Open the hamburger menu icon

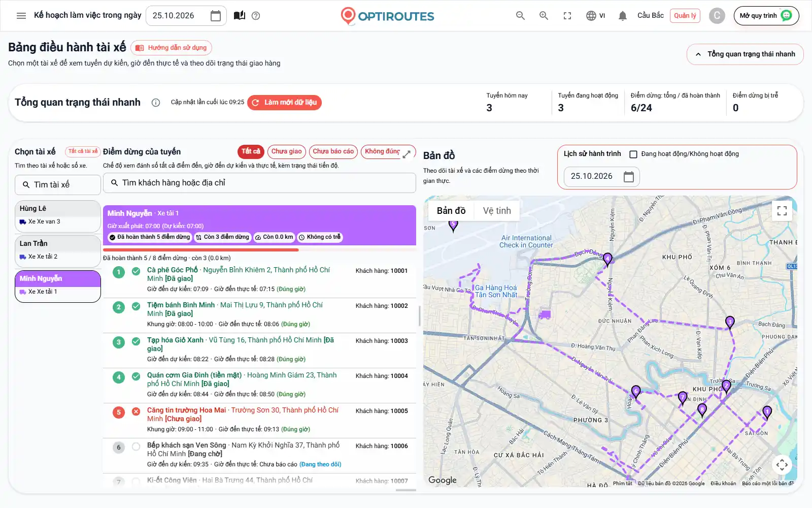(21, 16)
